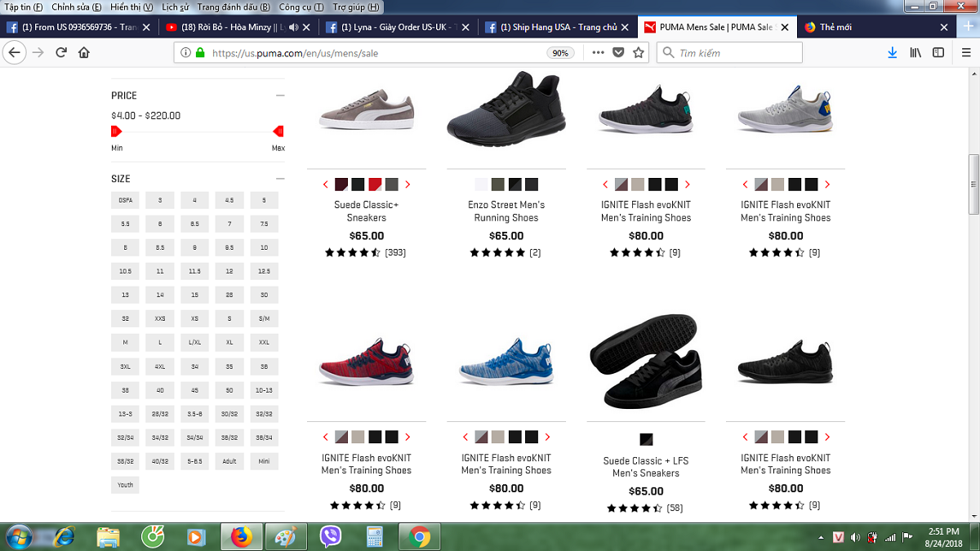Open the Công cụ menu
Screen dimensions: 980x551
[x=301, y=7]
